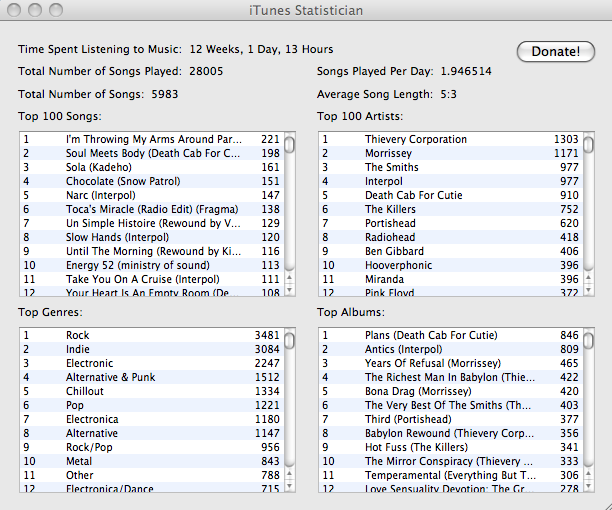Click scroll up arrow in Top Albums list
612x510 pixels.
pyautogui.click(x=588, y=474)
